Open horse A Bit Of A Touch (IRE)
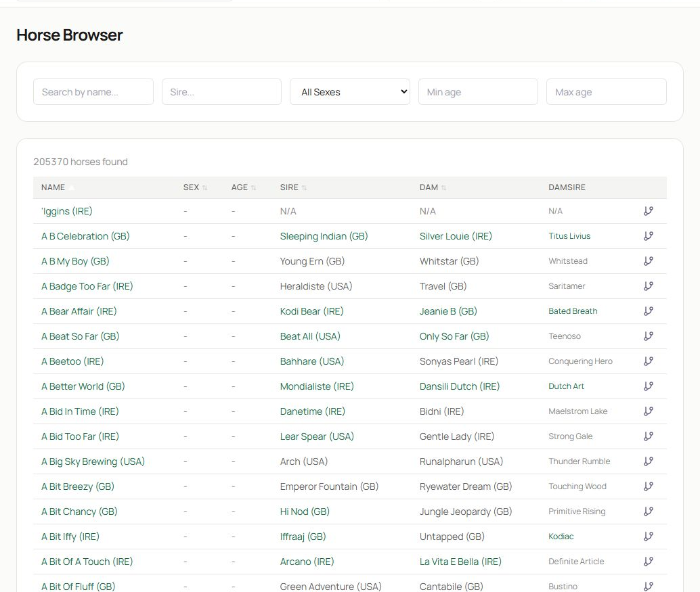Viewport: 700px width, 592px height. point(87,562)
